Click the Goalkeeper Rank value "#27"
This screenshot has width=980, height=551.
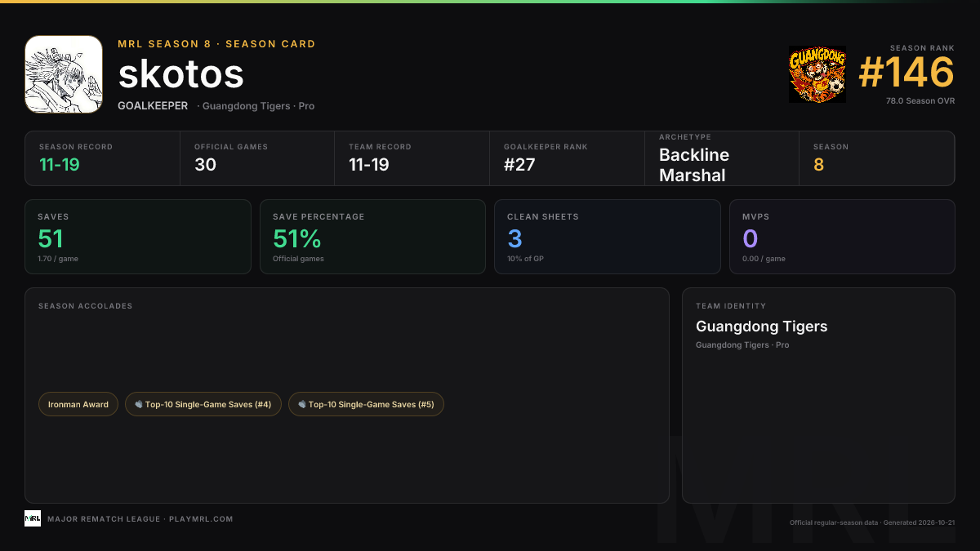(519, 165)
